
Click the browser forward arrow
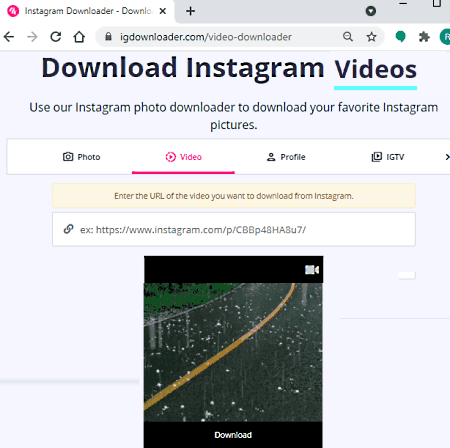(32, 37)
